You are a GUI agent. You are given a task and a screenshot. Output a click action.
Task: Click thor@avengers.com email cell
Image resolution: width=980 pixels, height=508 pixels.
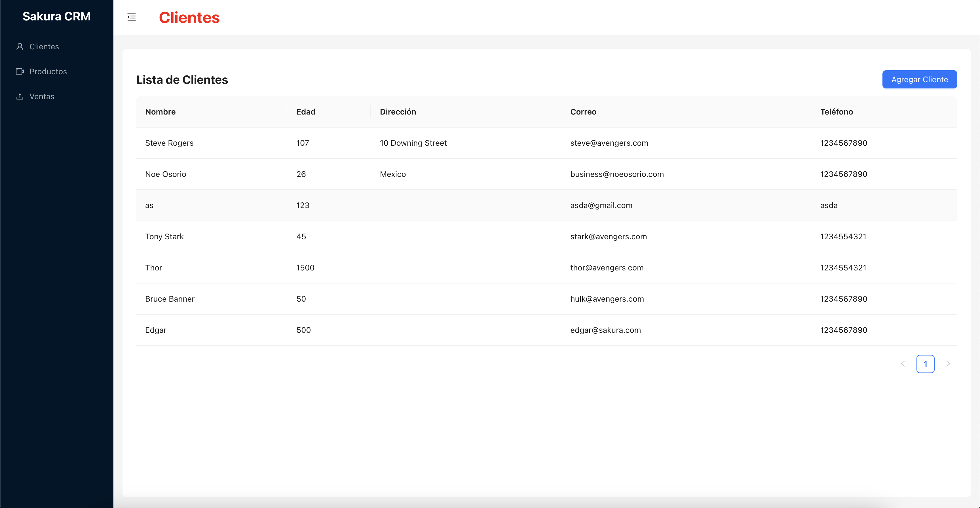(x=607, y=268)
